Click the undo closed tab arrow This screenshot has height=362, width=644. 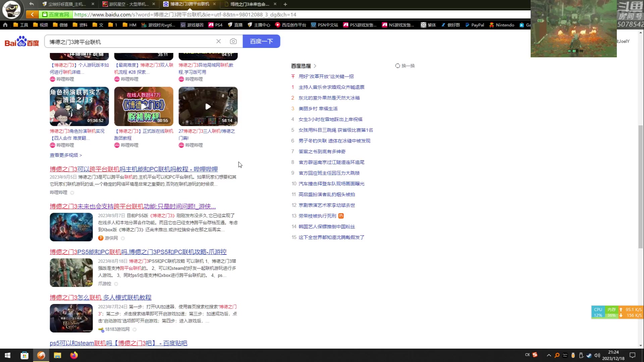point(32,4)
